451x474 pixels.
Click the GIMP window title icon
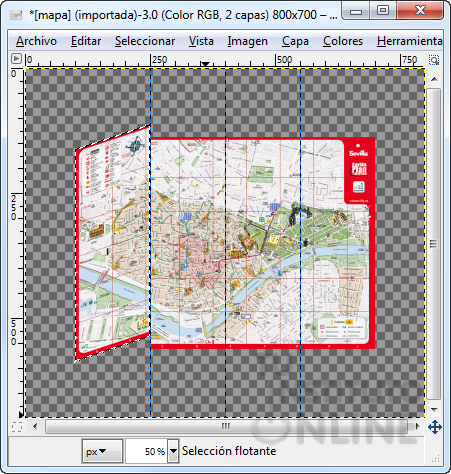(16, 15)
